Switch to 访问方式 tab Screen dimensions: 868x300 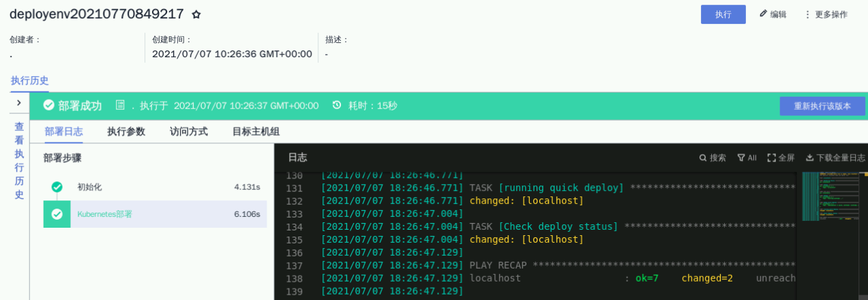(189, 132)
